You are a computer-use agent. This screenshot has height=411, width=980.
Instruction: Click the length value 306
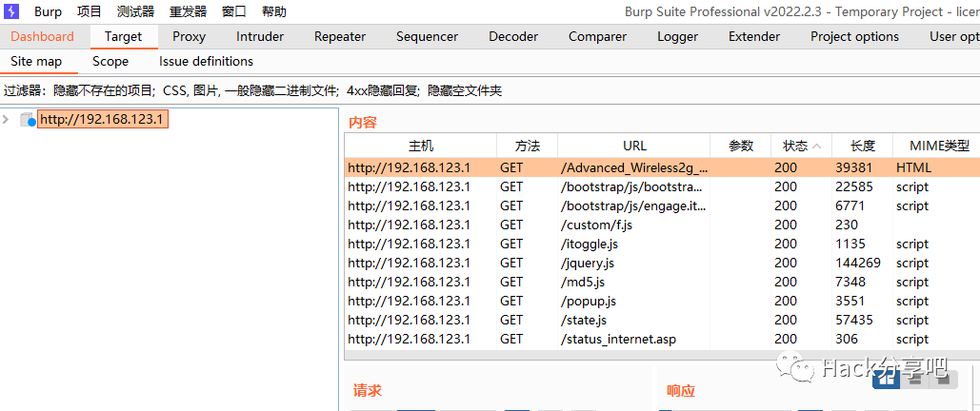click(847, 339)
